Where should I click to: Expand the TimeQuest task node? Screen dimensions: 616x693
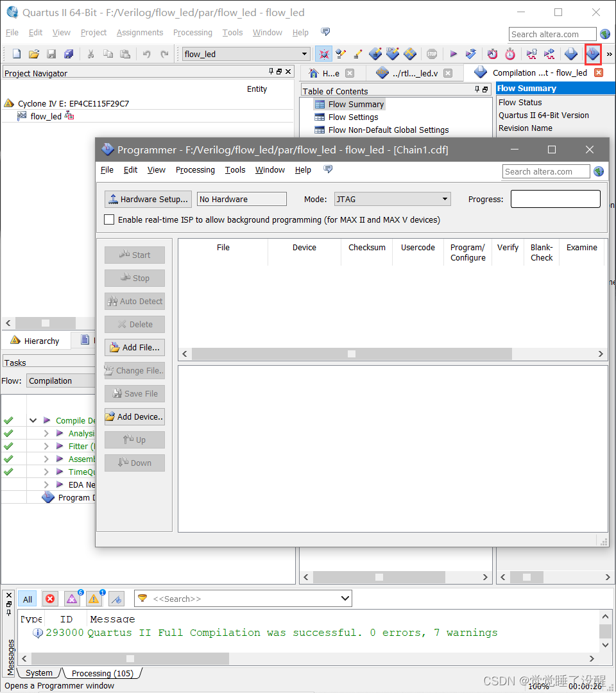coord(46,472)
